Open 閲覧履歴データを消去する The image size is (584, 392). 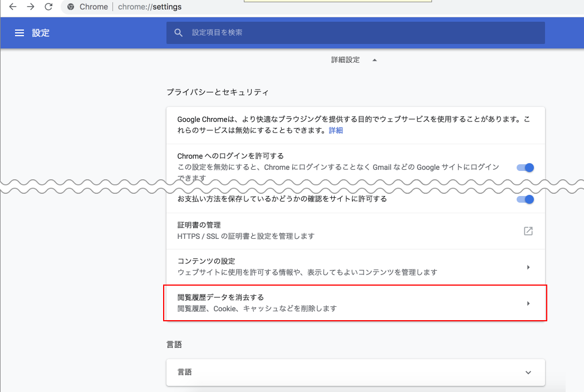(355, 303)
